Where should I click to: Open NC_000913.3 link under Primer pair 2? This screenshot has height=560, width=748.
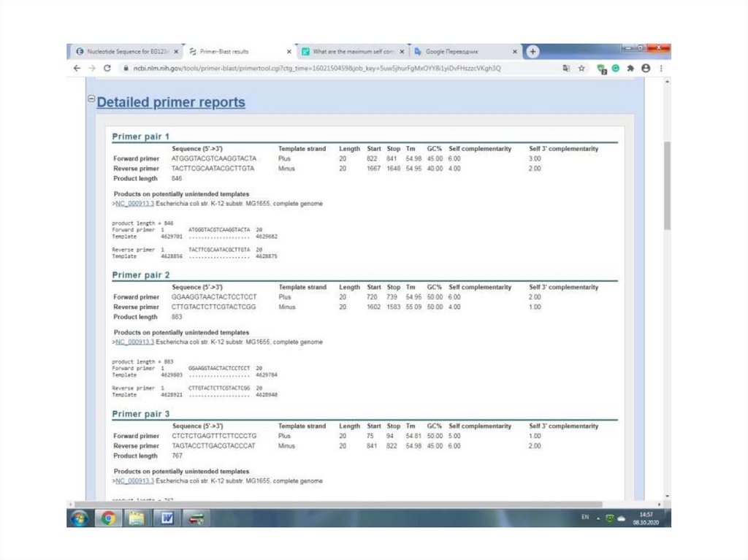[134, 342]
